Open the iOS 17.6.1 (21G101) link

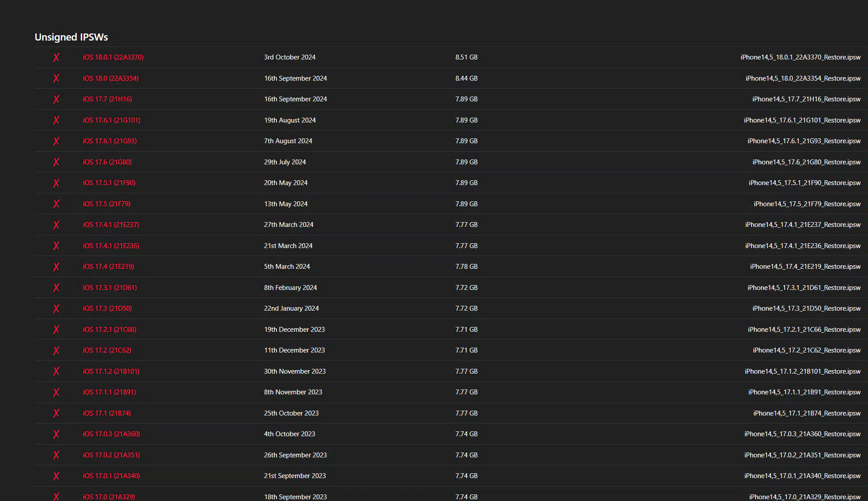(x=112, y=120)
